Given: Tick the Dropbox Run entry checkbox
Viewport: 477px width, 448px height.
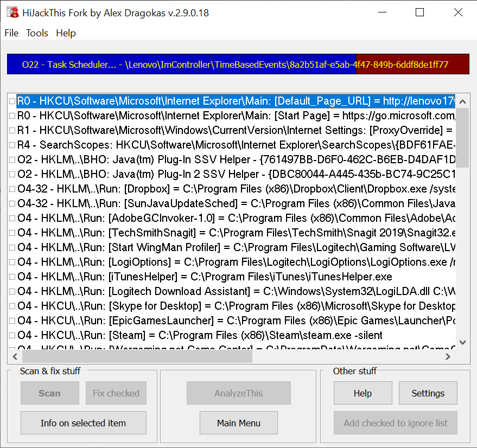Looking at the screenshot, I should point(12,189).
